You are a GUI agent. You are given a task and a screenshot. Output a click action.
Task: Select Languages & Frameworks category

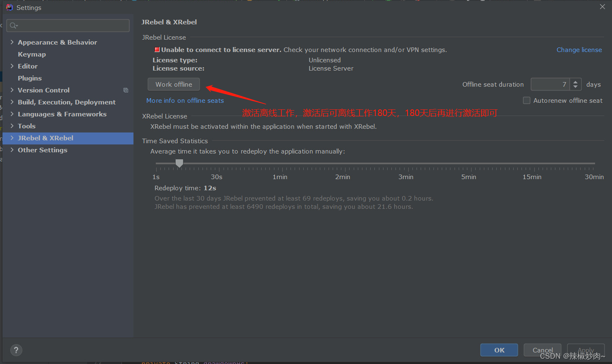click(x=62, y=114)
